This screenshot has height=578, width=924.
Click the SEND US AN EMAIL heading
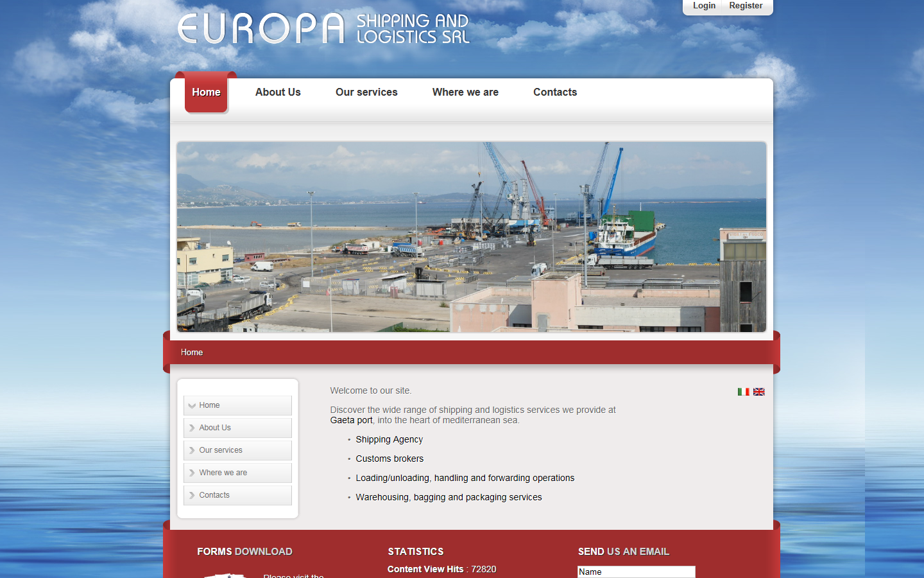click(x=624, y=552)
